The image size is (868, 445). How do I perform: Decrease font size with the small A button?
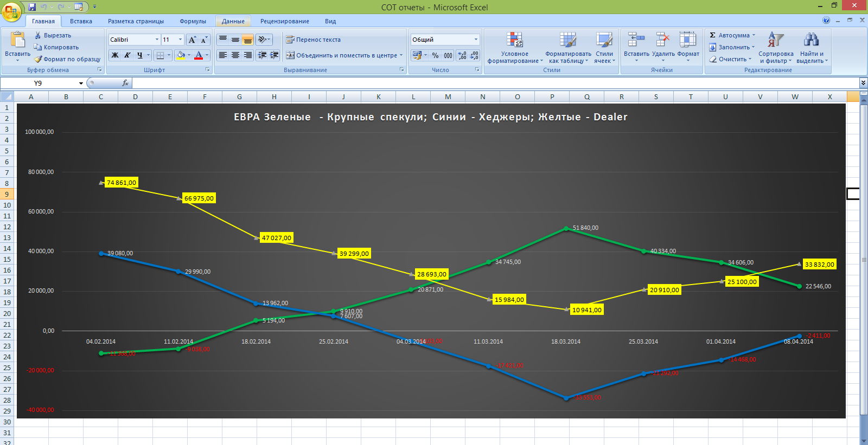click(x=204, y=40)
